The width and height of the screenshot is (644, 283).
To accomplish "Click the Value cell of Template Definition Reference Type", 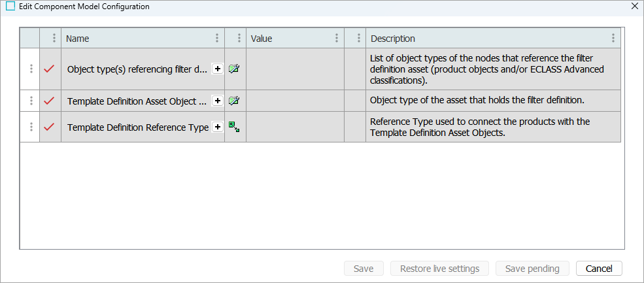I will point(295,127).
